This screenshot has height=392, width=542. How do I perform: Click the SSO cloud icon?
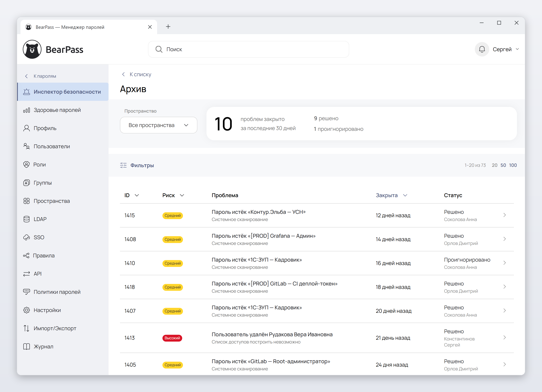(27, 237)
